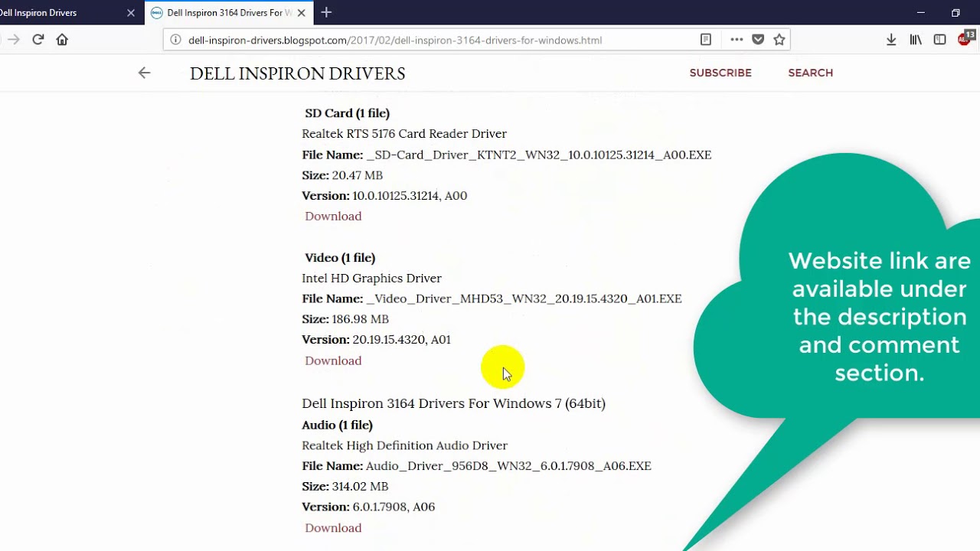Click the 'SD Card (1 file)' heading
The height and width of the screenshot is (551, 980).
348,113
